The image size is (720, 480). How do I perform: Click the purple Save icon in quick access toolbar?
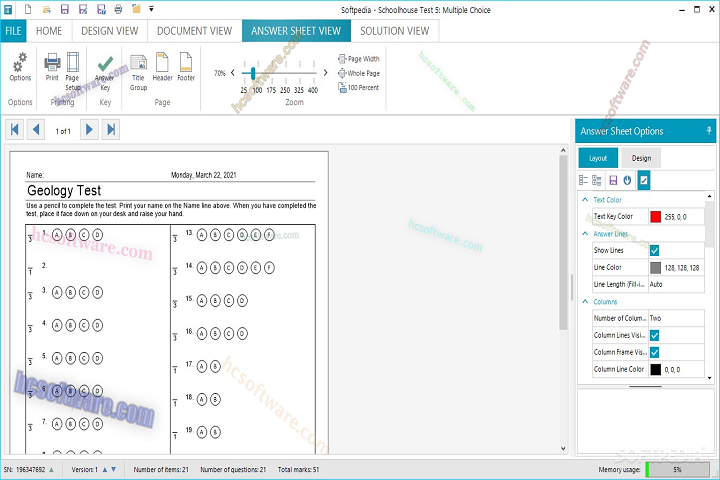point(65,9)
